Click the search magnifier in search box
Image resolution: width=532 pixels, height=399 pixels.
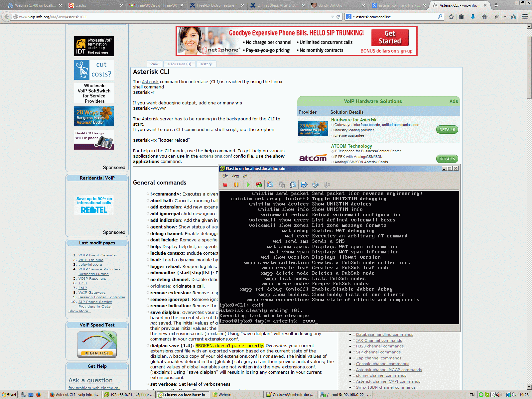(440, 17)
